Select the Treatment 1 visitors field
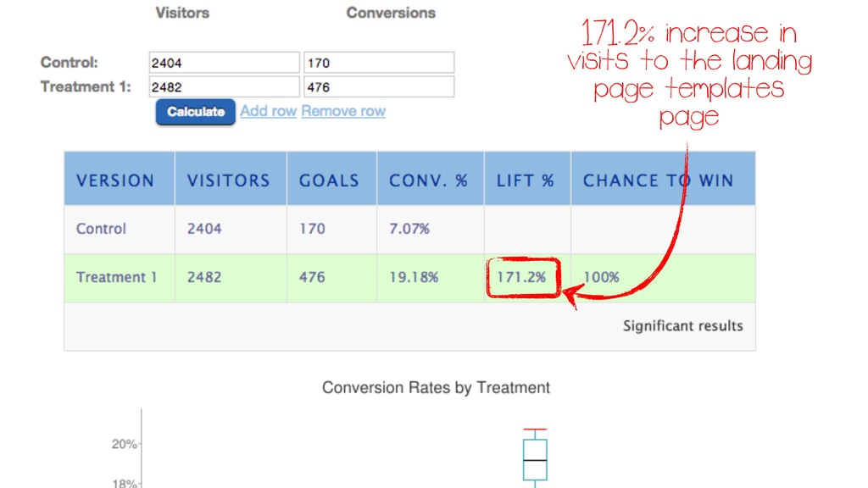This screenshot has height=488, width=868. click(x=224, y=87)
